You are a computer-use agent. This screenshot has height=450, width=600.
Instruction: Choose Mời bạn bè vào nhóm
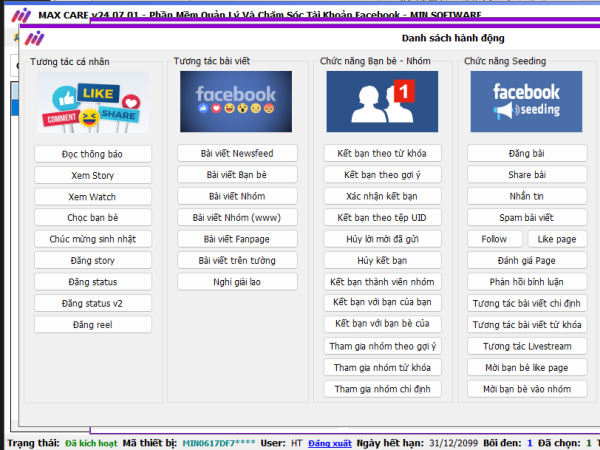pyautogui.click(x=527, y=389)
